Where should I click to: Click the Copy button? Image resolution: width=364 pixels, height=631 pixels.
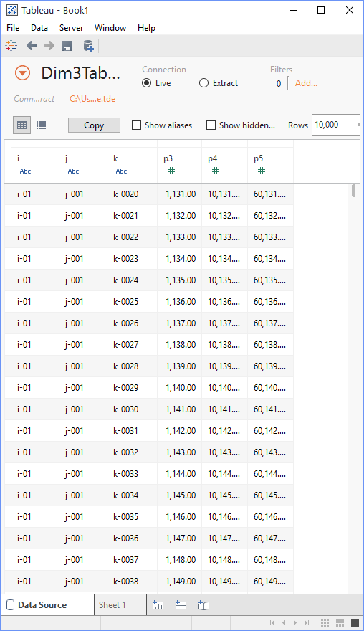[94, 125]
